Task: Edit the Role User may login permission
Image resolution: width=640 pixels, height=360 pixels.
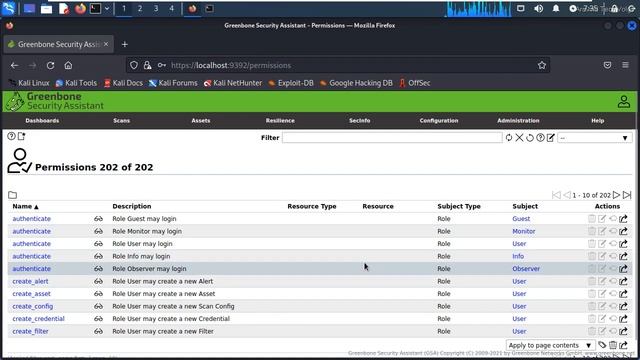Action: [602, 244]
